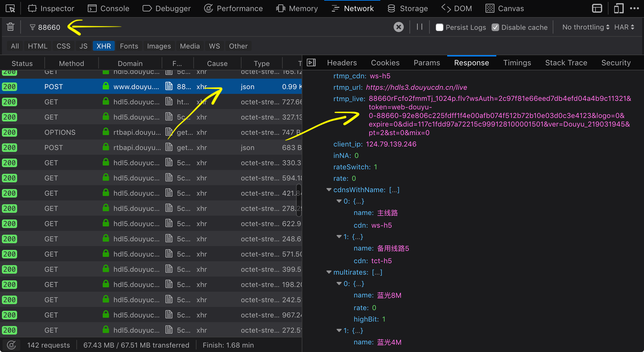Collapse the cdnsWithName array

329,190
